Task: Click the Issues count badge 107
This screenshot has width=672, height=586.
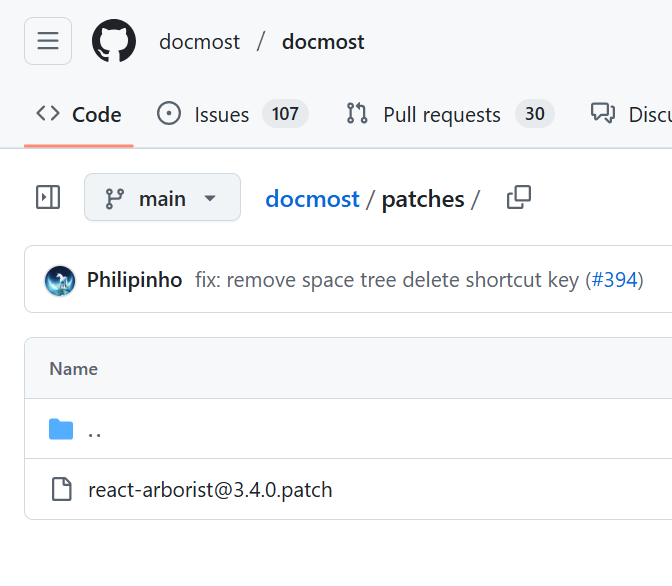Action: pyautogui.click(x=285, y=114)
